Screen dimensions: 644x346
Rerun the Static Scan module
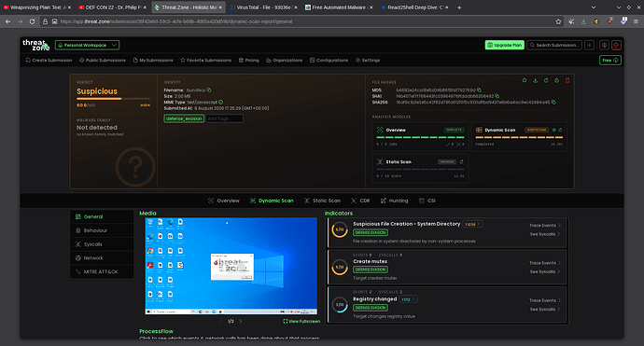(x=461, y=161)
